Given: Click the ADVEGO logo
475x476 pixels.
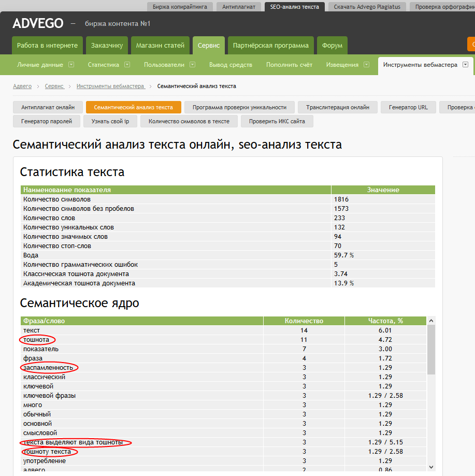Looking at the screenshot, I should [38, 23].
